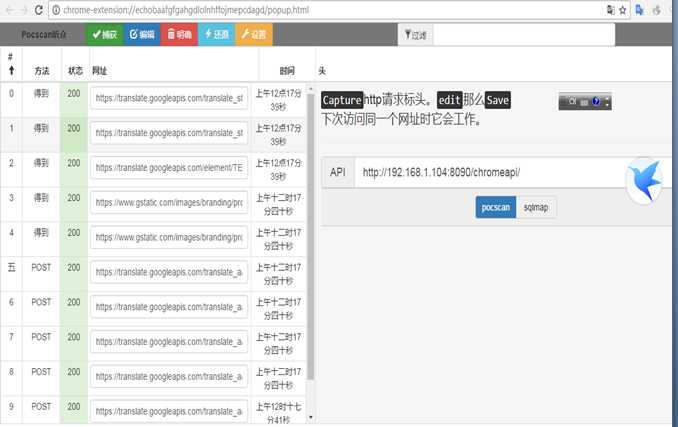678x427 pixels.
Task: Open the IME bar options arrows
Action: tap(607, 102)
